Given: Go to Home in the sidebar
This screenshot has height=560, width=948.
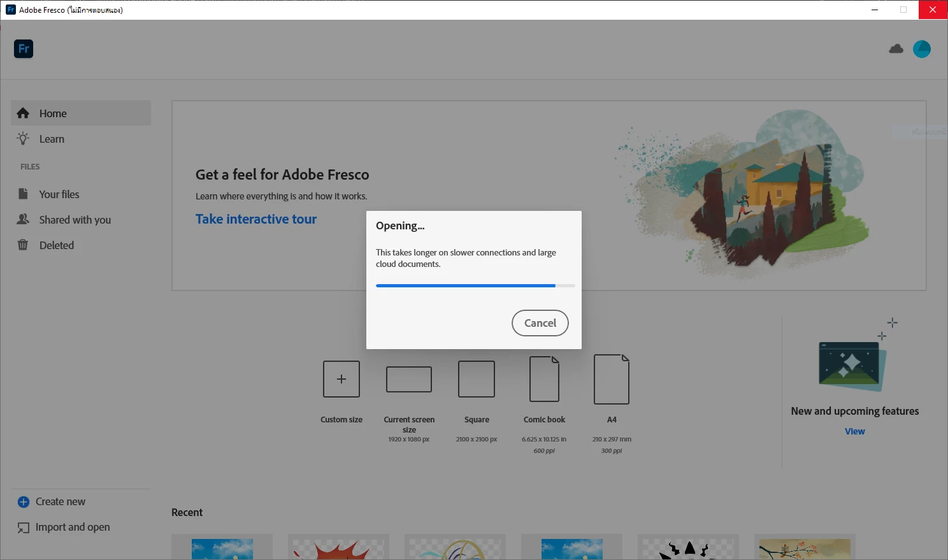Looking at the screenshot, I should pyautogui.click(x=81, y=113).
